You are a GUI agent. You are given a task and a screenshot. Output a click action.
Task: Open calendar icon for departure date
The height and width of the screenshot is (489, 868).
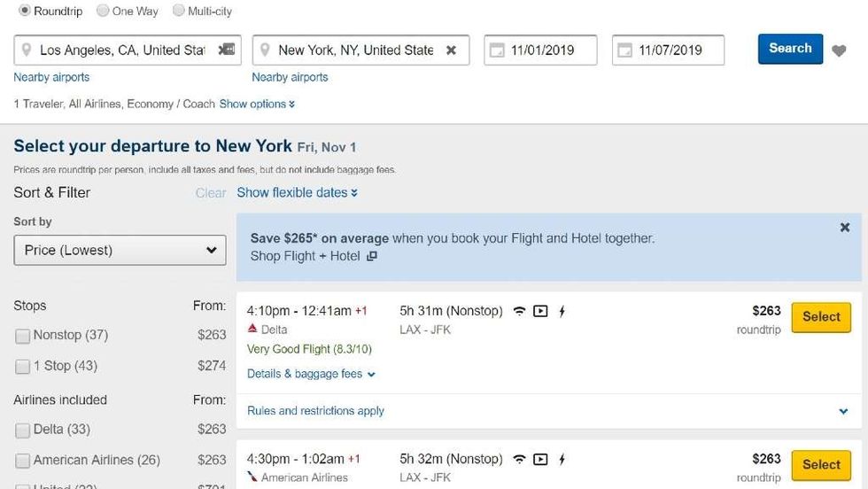tap(497, 50)
